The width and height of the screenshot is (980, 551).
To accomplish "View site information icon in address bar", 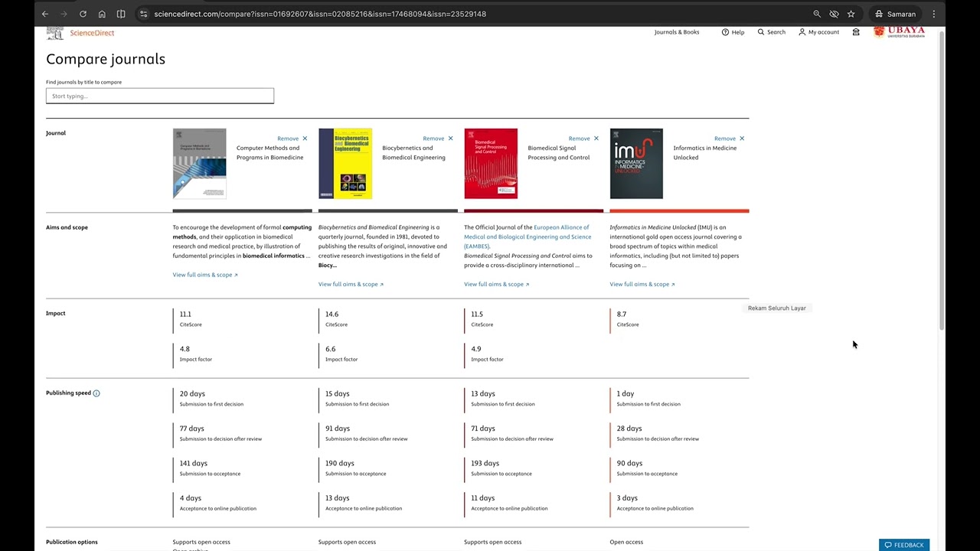I will coord(143,14).
